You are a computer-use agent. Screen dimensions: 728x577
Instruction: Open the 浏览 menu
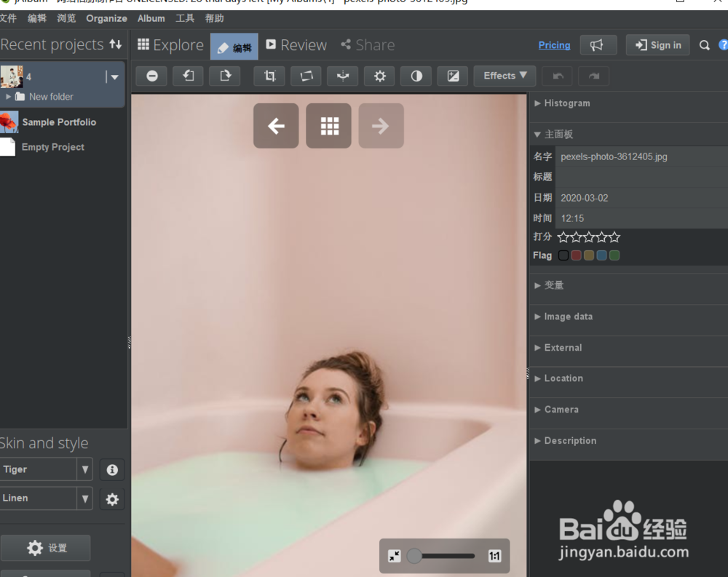66,18
